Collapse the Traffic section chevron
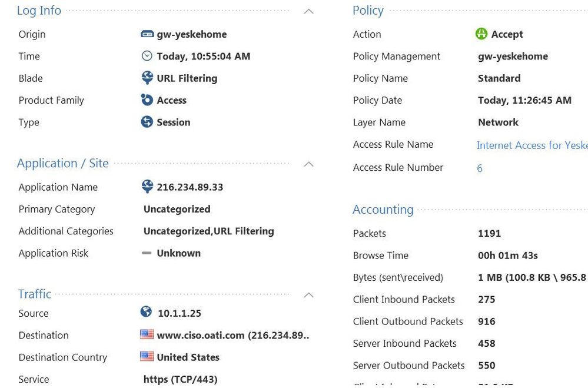 click(308, 295)
